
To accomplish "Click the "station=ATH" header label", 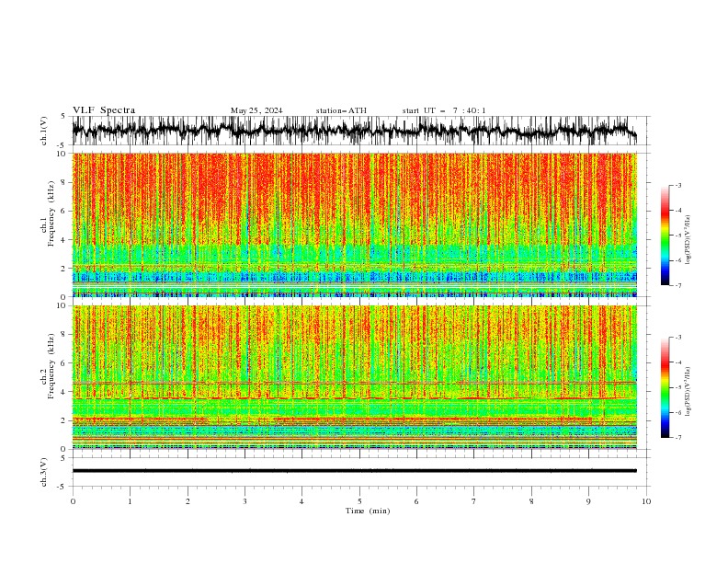I will pyautogui.click(x=341, y=110).
